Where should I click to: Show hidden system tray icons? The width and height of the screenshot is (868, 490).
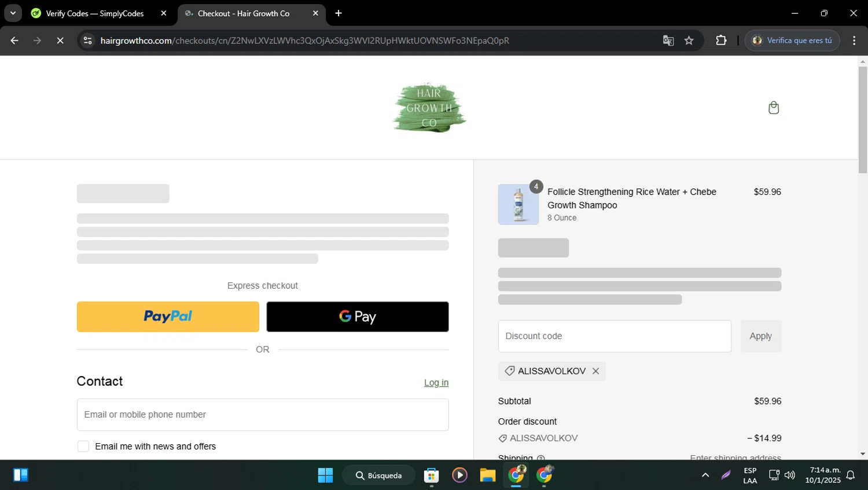point(705,475)
